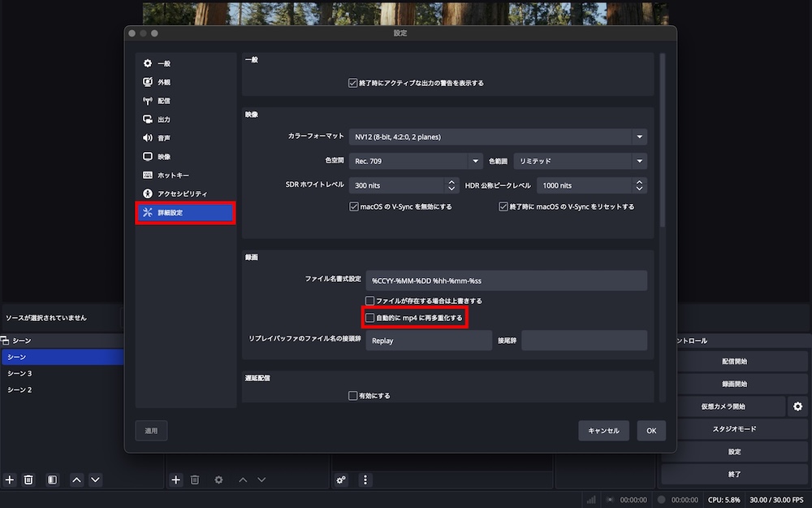
Task: Select the highlighted シーン scene row
Action: click(63, 357)
